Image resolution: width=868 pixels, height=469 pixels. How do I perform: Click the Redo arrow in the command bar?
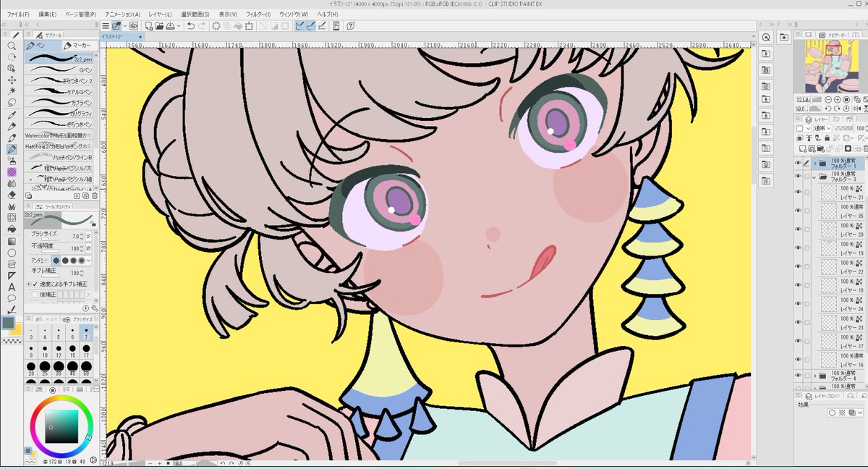coord(203,25)
